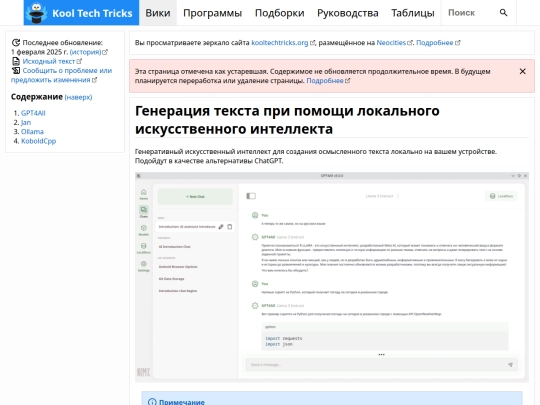
Task: Jump to the Jan section
Action: [26, 122]
